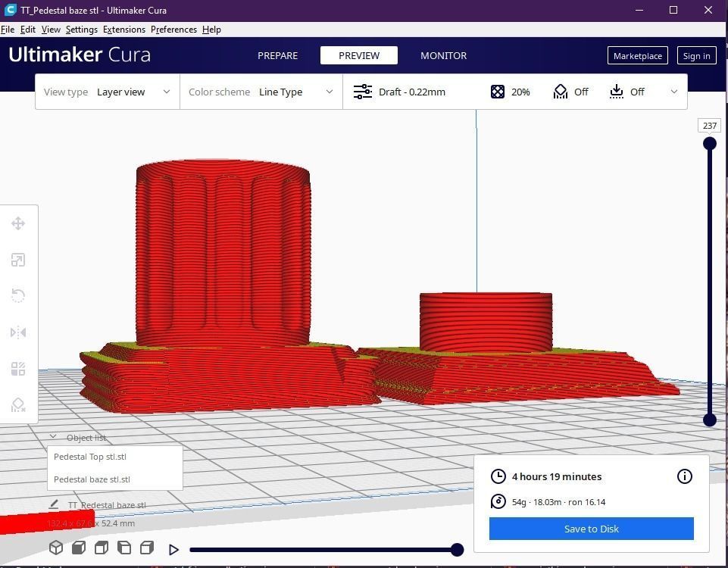Select Pedestal Top stl.stl in object list
The image size is (728, 568).
(115, 457)
